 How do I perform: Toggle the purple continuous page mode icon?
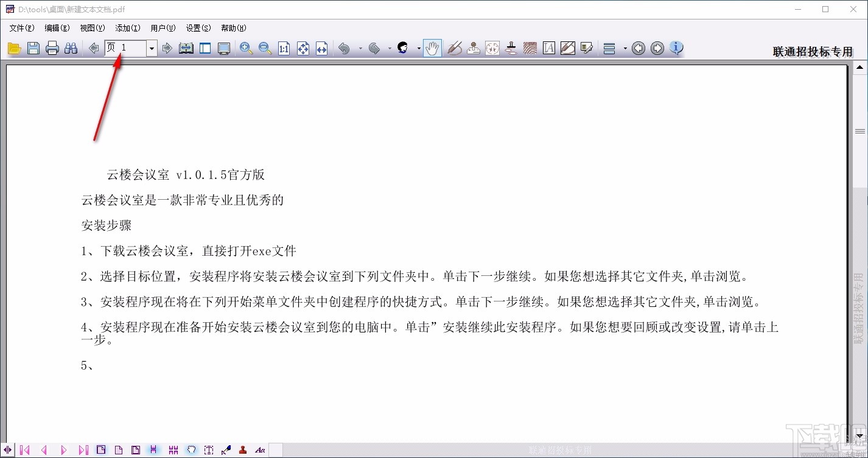[153, 450]
